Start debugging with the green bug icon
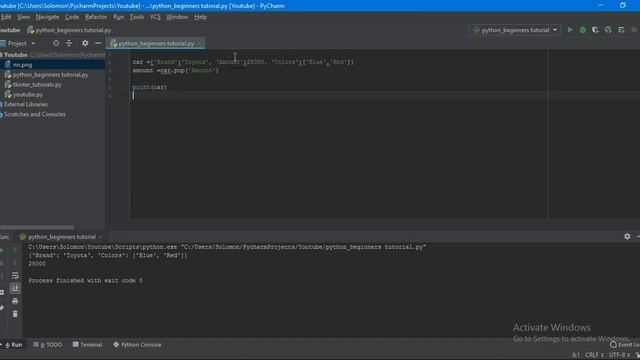This screenshot has width=640, height=360. [x=583, y=30]
